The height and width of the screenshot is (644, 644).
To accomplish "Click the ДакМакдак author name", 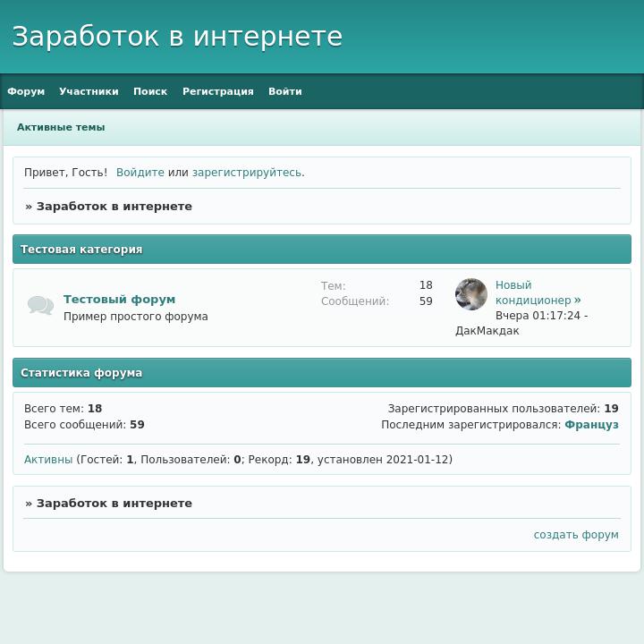I will pyautogui.click(x=487, y=331).
